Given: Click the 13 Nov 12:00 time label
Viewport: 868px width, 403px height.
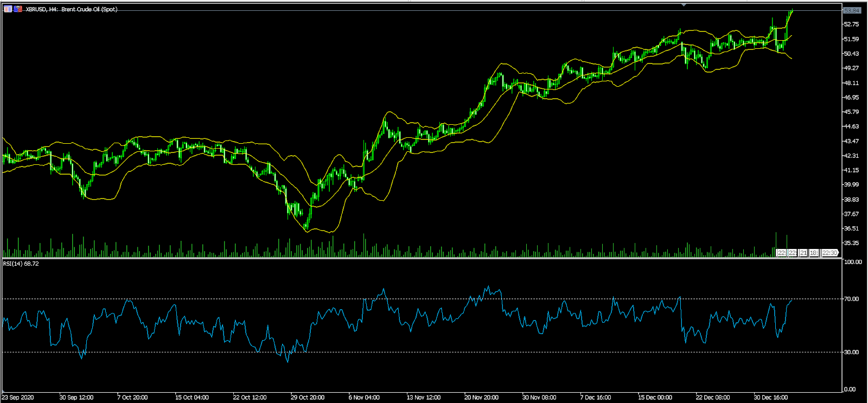Looking at the screenshot, I should [x=424, y=398].
